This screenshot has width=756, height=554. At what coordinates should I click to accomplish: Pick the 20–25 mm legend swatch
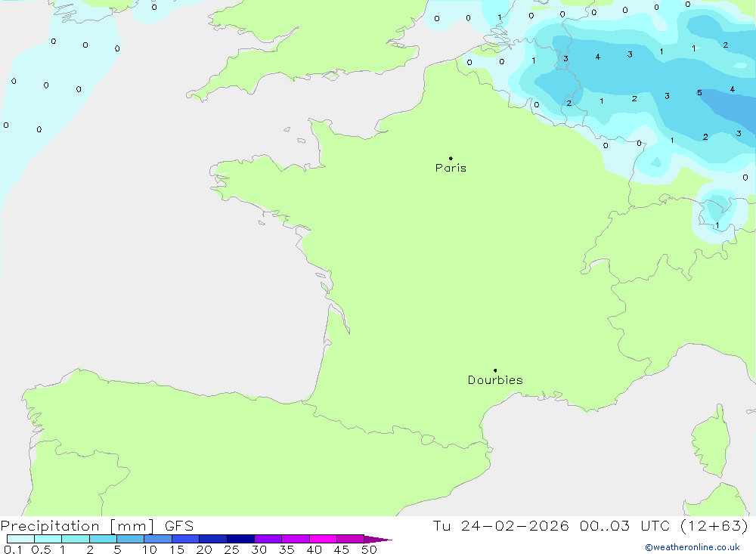click(213, 539)
